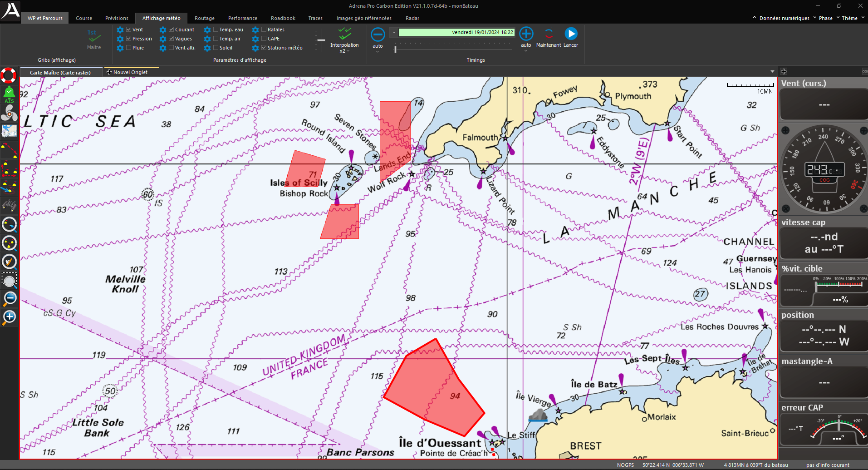Enable the Vent alti. checkbox
The width and height of the screenshot is (868, 470).
[172, 48]
